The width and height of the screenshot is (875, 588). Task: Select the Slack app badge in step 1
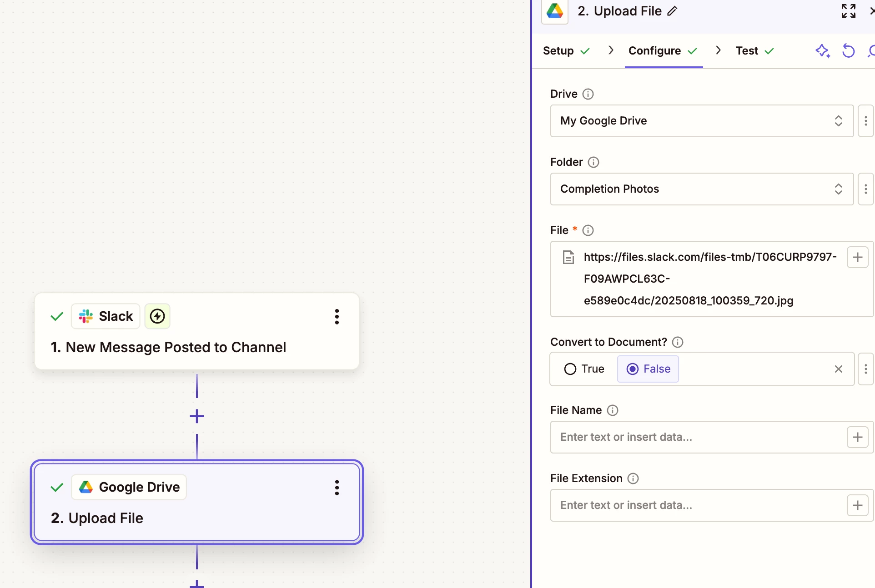(x=106, y=316)
